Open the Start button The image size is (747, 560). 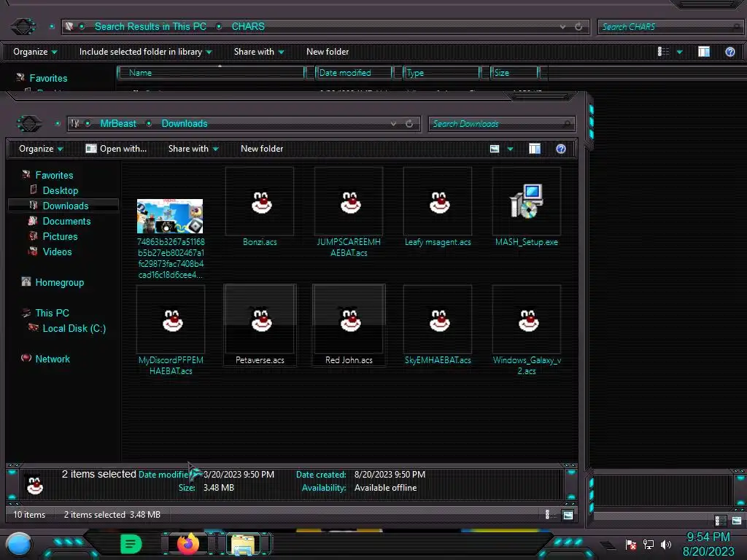18,545
